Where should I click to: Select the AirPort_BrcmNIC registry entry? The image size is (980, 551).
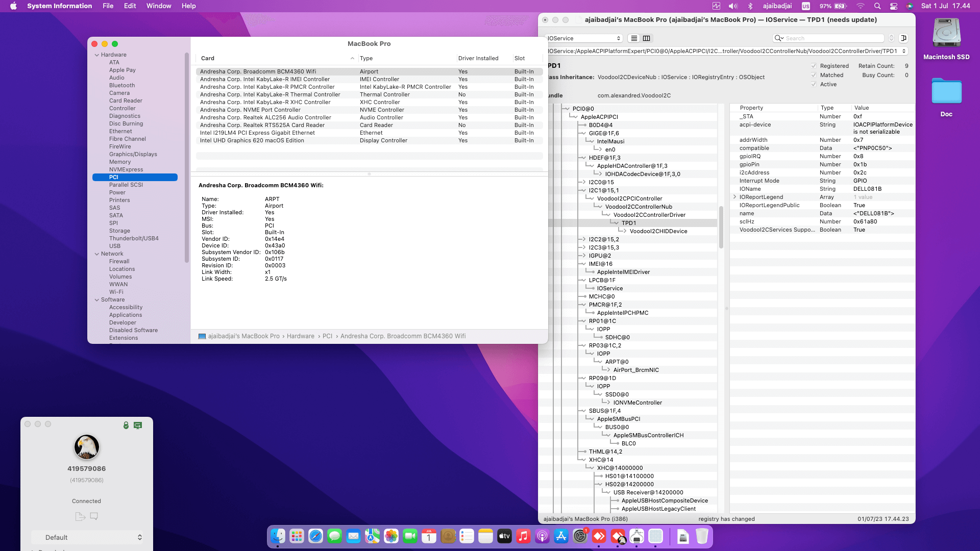pos(636,370)
